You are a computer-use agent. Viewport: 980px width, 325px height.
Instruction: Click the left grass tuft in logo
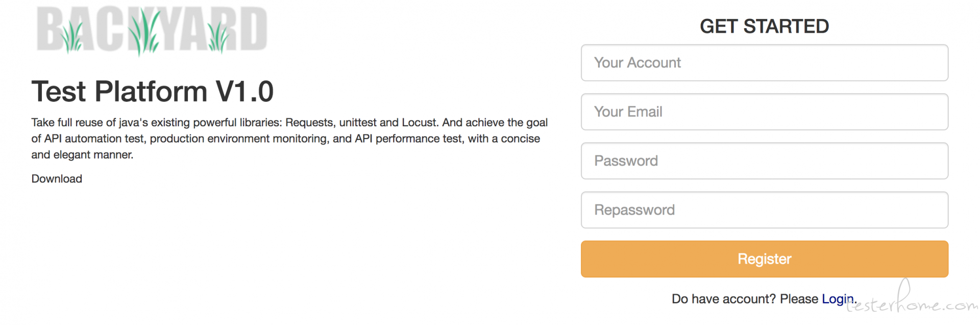pyautogui.click(x=71, y=37)
